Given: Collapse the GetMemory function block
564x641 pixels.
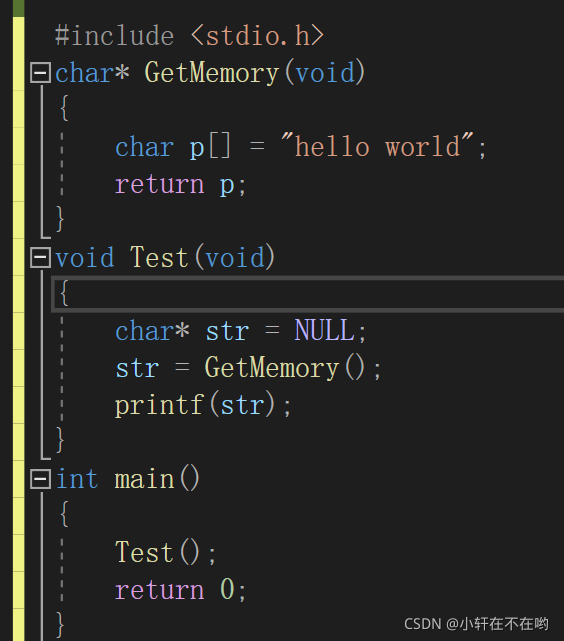Looking at the screenshot, I should click(40, 73).
